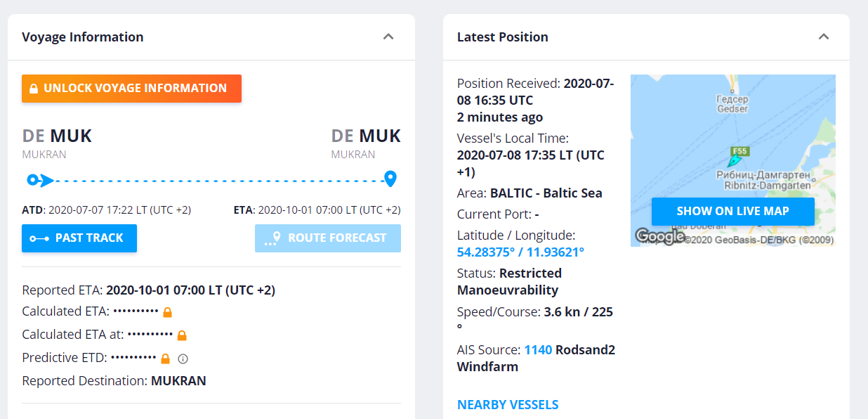Click the lock icon on Unlock Voyage Information button
The image size is (868, 419).
(x=34, y=89)
